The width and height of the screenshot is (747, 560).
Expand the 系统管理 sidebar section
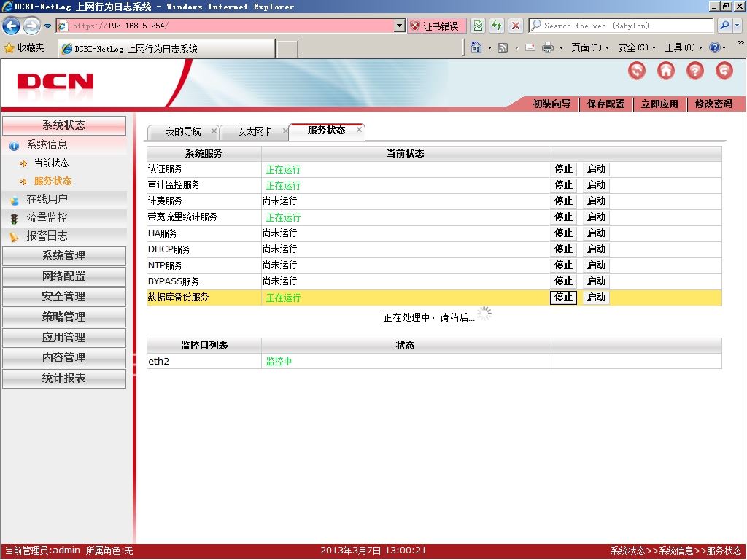coord(64,256)
